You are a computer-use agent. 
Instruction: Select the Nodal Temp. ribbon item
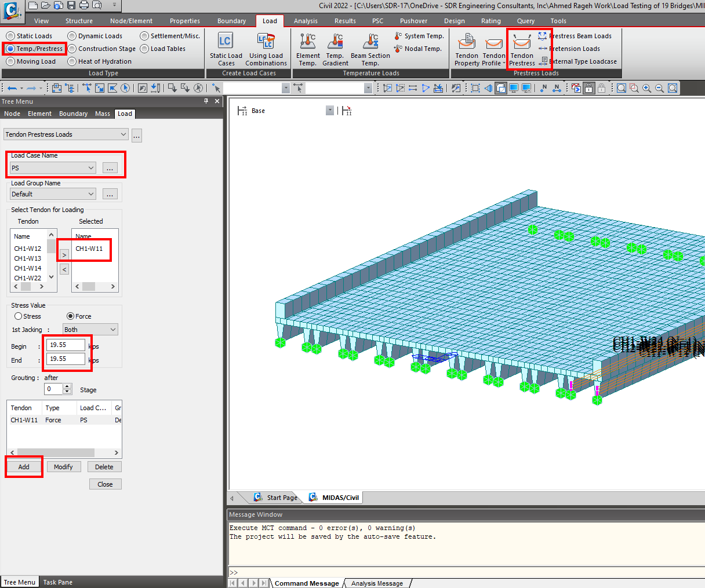419,49
